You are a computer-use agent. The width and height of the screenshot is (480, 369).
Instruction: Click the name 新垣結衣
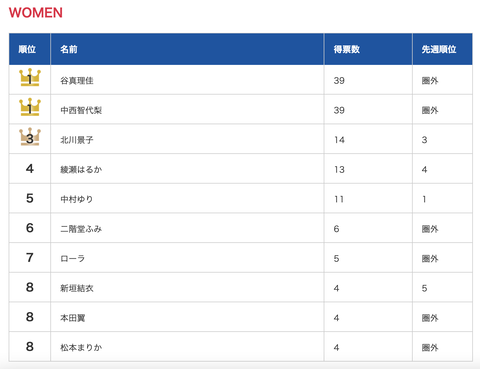click(77, 288)
